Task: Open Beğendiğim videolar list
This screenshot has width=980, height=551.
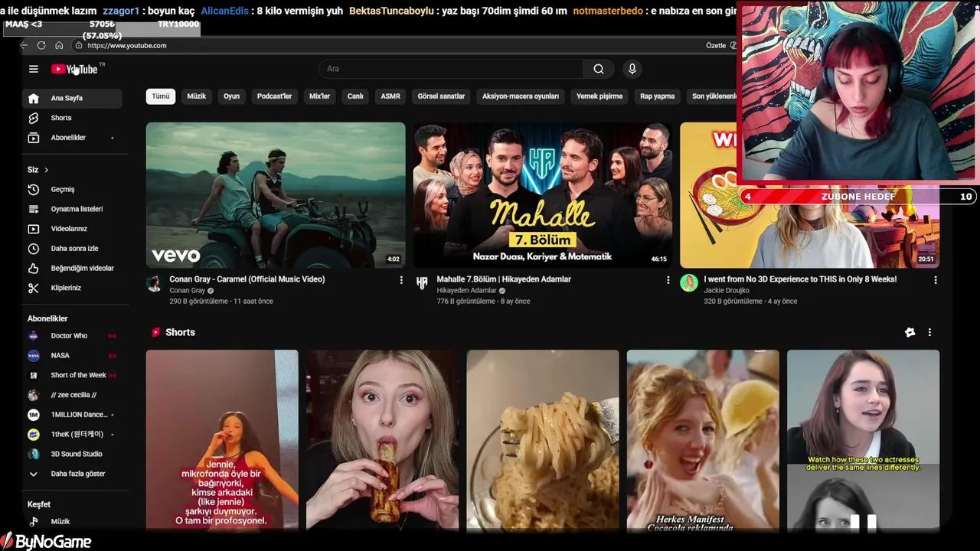Action: 72,269
